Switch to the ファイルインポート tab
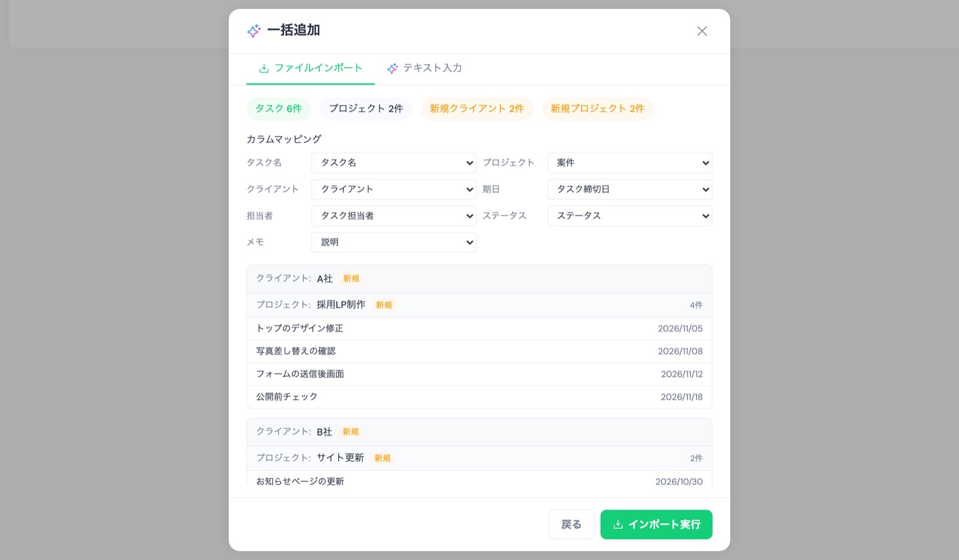This screenshot has height=560, width=959. tap(310, 68)
